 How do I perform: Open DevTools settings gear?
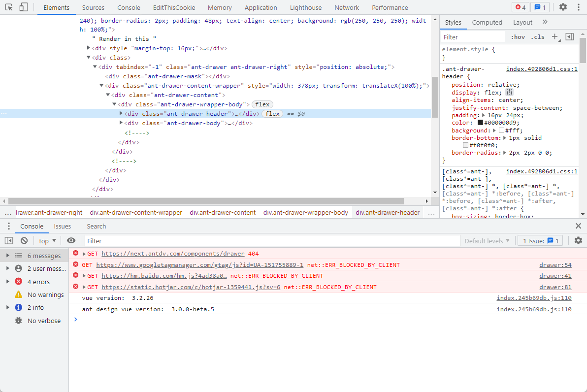pos(562,7)
